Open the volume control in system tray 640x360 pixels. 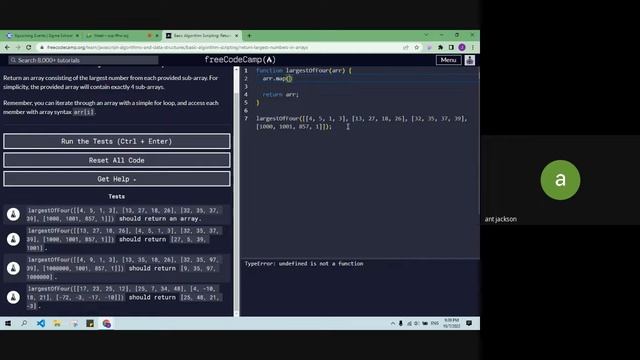pyautogui.click(x=417, y=324)
